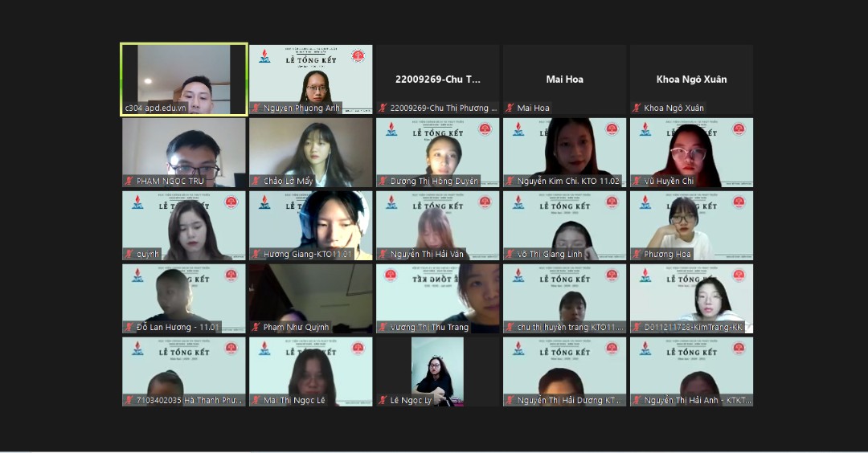Click muted mic icon next to quỳnh

(129, 255)
